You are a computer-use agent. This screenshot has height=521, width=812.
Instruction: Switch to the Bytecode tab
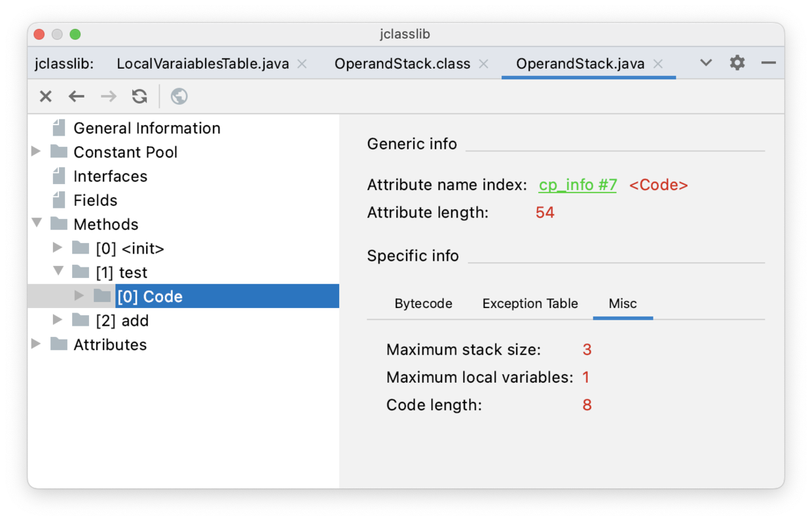point(423,304)
